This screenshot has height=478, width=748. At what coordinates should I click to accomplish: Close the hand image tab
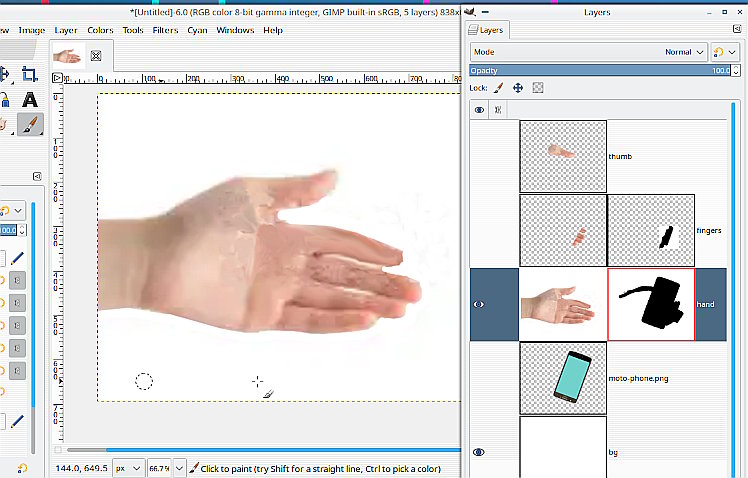[96, 56]
